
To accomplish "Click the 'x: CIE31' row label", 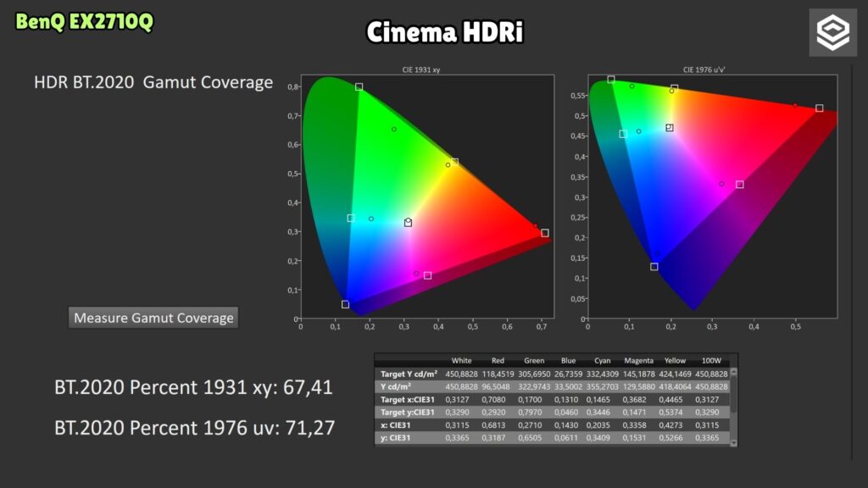I will tap(395, 425).
